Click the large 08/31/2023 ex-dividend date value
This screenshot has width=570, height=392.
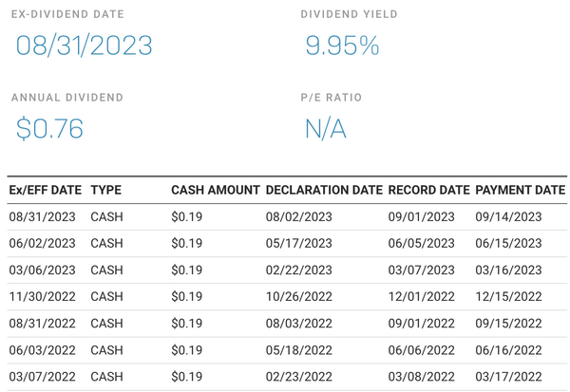click(84, 46)
